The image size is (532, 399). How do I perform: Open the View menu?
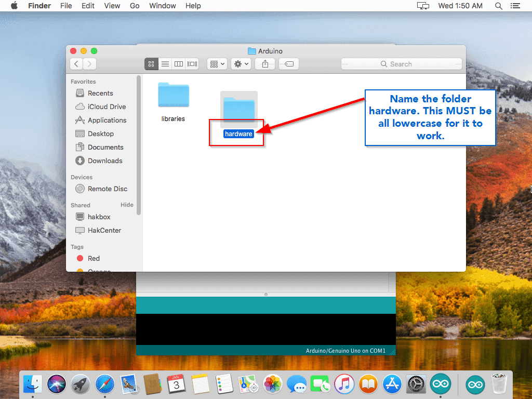[x=112, y=6]
